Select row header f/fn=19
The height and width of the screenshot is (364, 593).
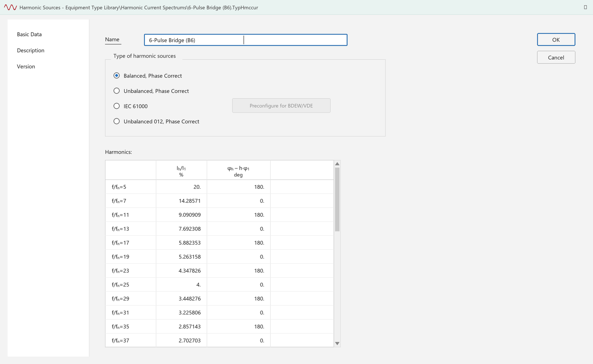pos(130,256)
